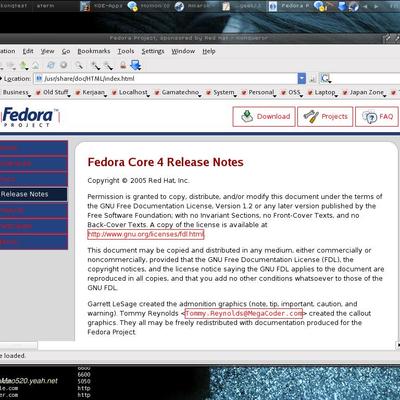The image size is (400, 400).
Task: Open the Tools menu
Action: coord(126,51)
